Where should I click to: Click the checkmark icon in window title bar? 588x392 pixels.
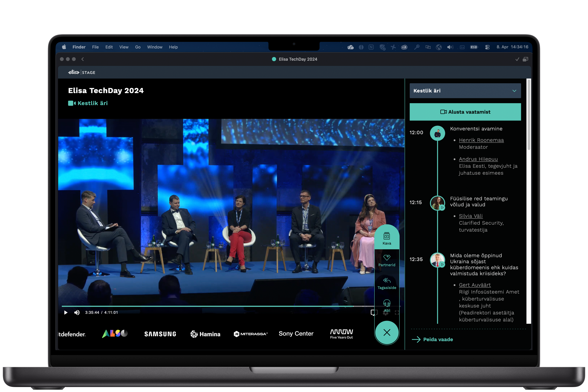517,59
